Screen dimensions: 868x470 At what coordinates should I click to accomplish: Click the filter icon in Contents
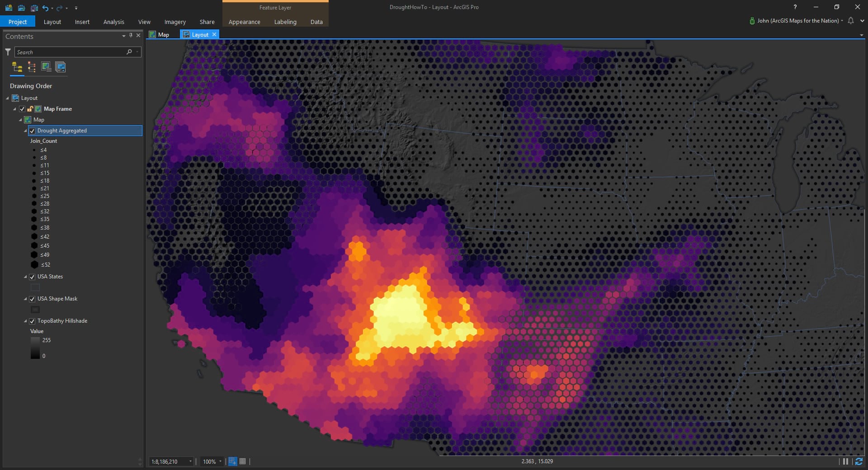(x=8, y=52)
